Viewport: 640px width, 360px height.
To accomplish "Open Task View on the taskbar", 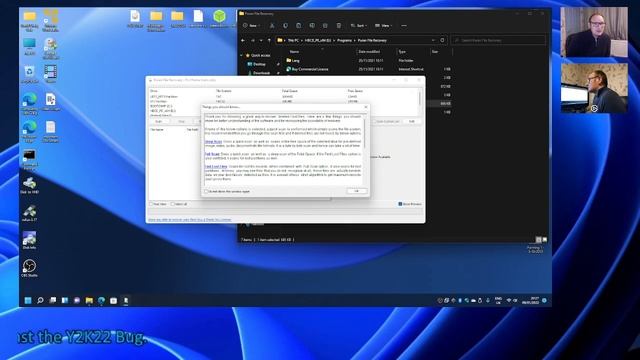I will (x=52, y=300).
